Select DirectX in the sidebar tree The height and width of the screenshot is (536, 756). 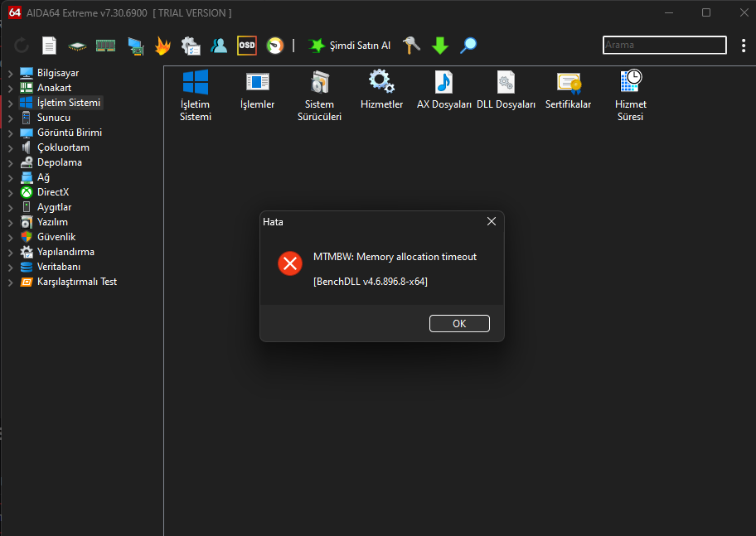click(x=53, y=192)
